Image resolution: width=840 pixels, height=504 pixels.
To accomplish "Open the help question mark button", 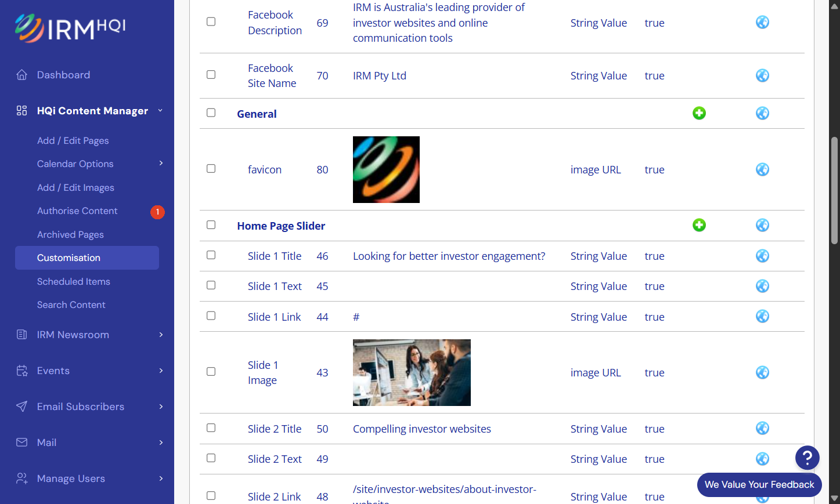I will point(807,458).
